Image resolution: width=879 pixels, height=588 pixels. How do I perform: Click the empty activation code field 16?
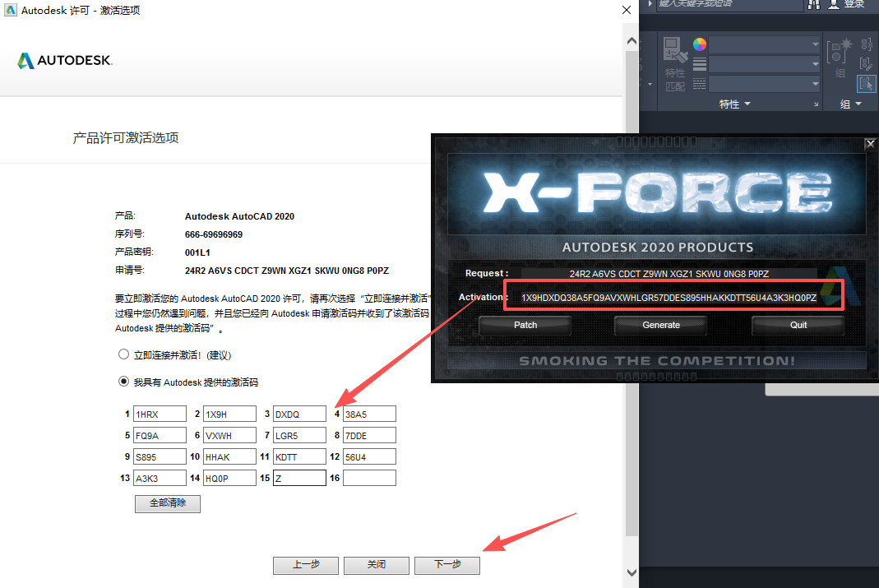pos(369,478)
